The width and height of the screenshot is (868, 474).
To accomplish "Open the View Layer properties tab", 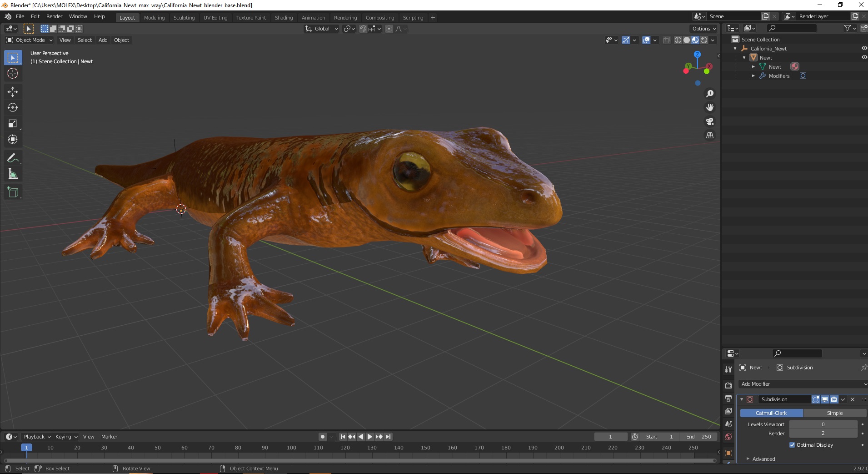I will click(728, 411).
